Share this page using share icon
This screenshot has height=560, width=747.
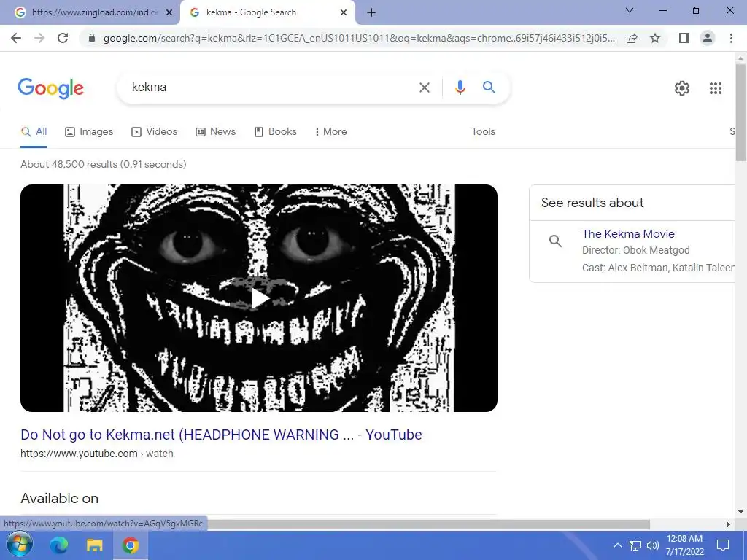click(632, 38)
